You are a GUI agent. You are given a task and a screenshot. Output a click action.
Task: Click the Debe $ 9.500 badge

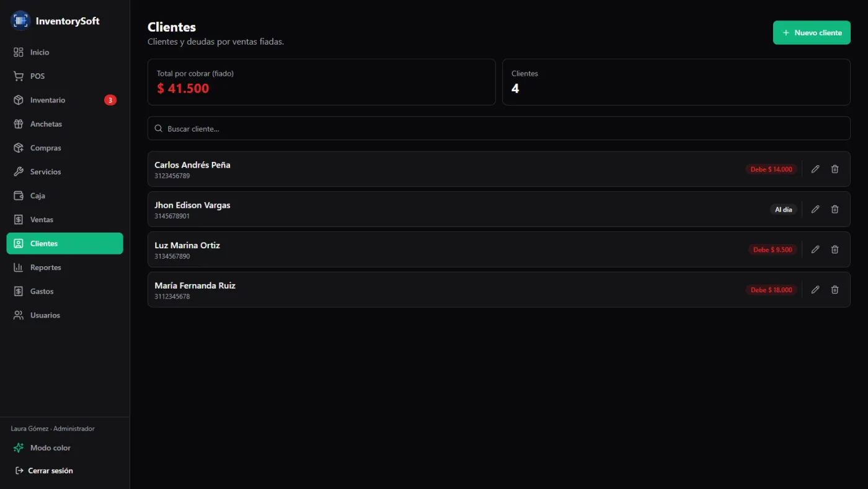(773, 249)
